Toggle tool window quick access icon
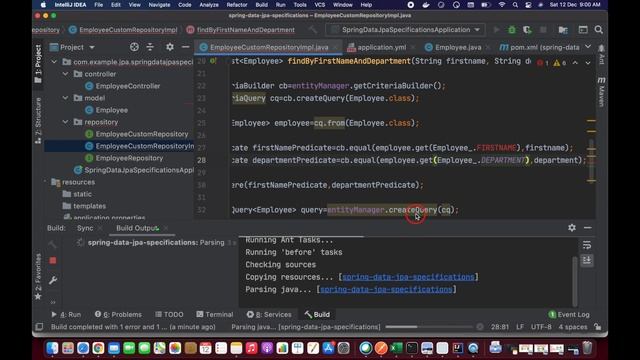This screenshot has width=640, height=360. pos(39,327)
